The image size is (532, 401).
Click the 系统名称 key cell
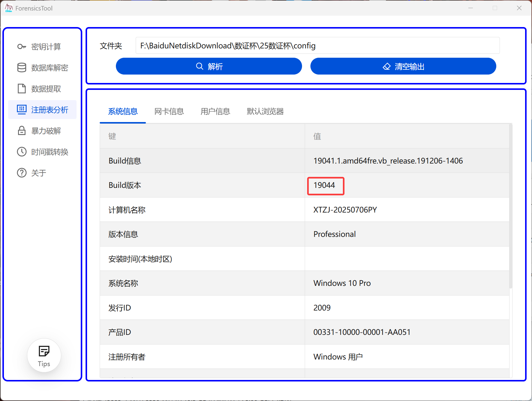pos(202,283)
